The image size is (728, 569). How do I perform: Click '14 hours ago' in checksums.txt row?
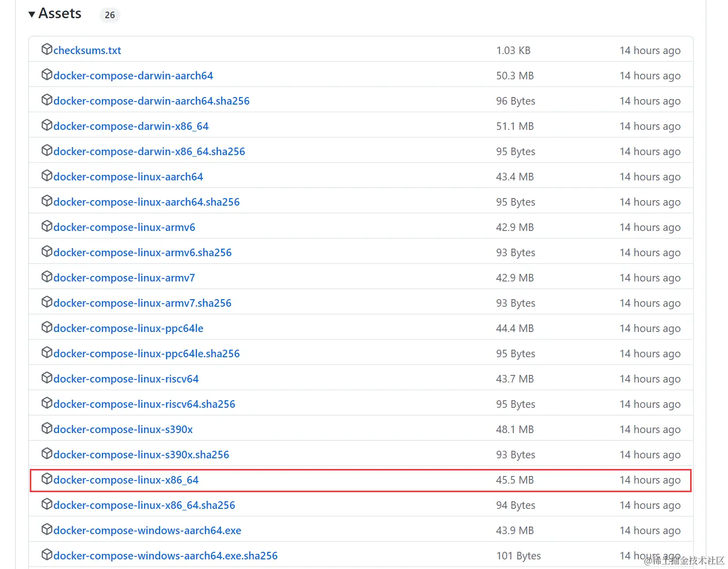[650, 51]
